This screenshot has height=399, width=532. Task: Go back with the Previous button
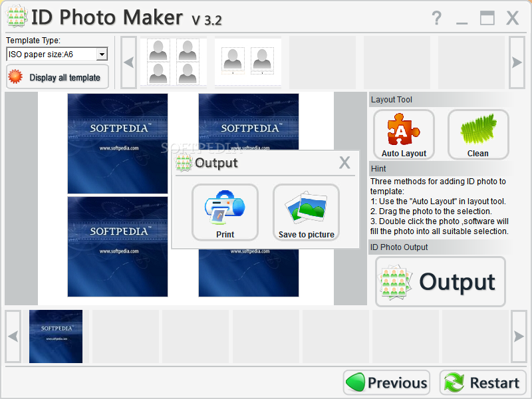(x=387, y=383)
